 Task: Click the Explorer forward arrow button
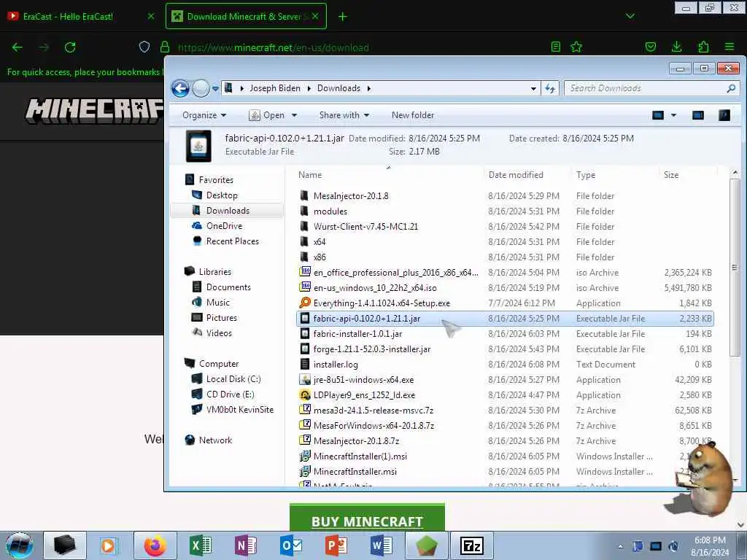[x=201, y=88]
